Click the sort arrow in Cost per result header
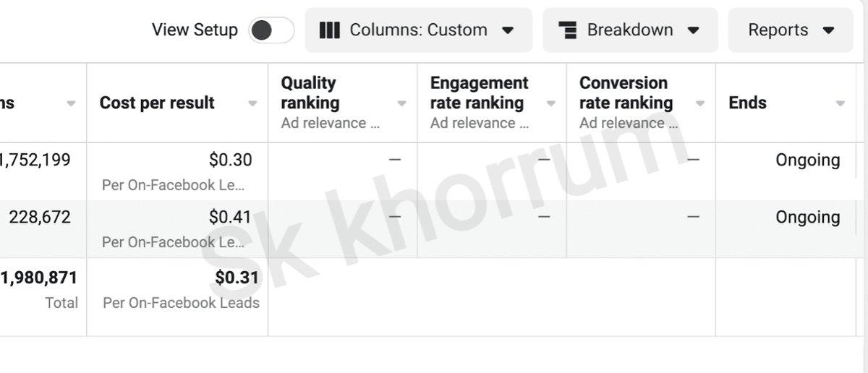Viewport: 868px width, 373px height. point(252,103)
